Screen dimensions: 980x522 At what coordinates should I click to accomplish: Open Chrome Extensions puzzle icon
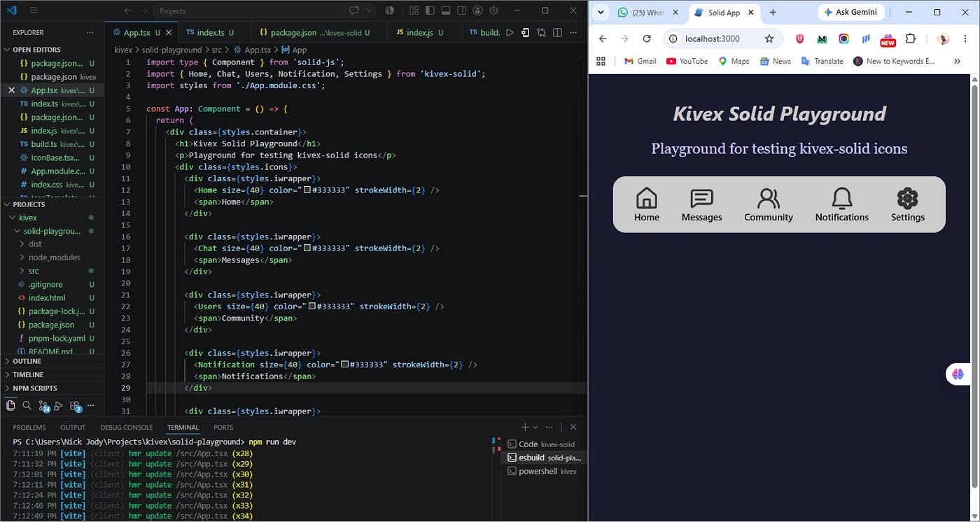tap(910, 39)
